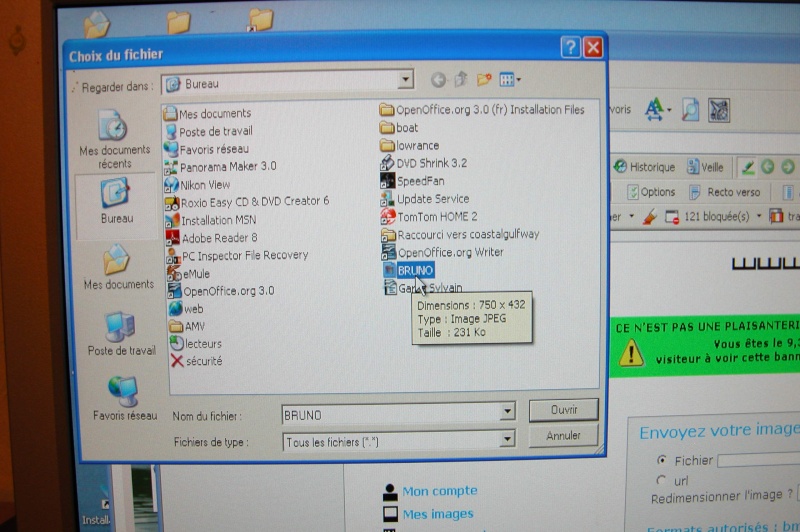Select TomTom HOME 2 shortcut
The image size is (800, 532).
point(430,217)
